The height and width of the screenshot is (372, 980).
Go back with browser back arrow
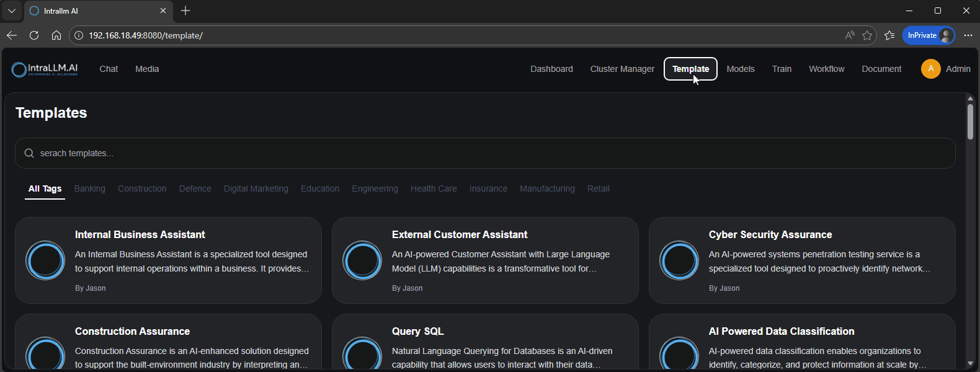click(x=12, y=35)
